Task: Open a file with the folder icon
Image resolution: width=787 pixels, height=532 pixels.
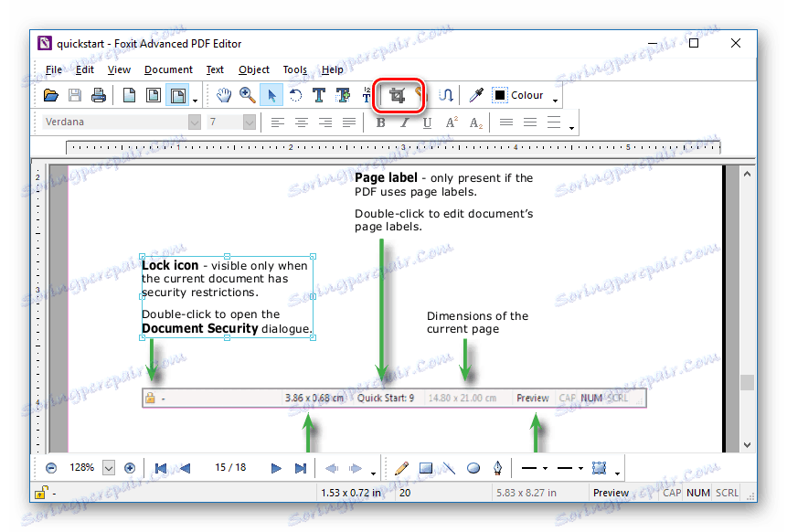Action: [50, 95]
